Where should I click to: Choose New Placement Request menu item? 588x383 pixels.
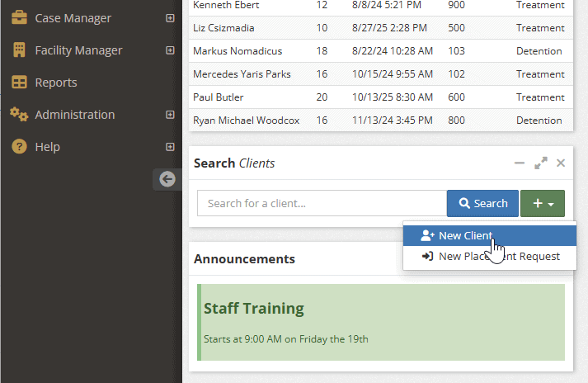pyautogui.click(x=490, y=257)
